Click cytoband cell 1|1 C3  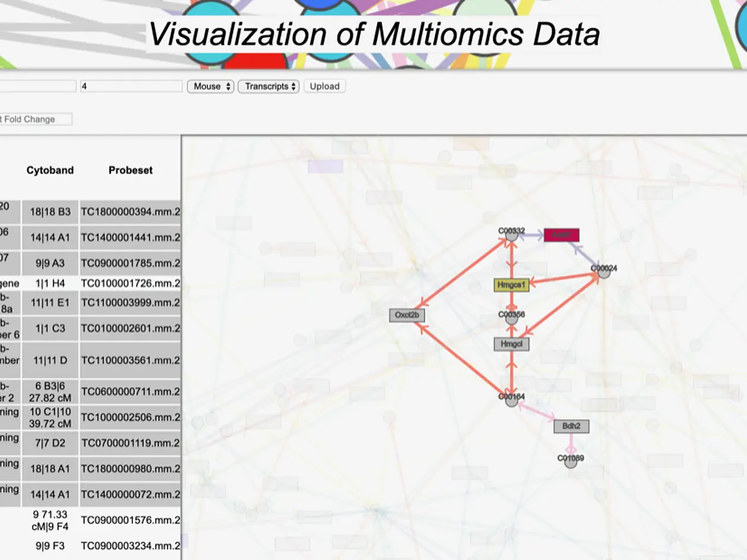[50, 328]
